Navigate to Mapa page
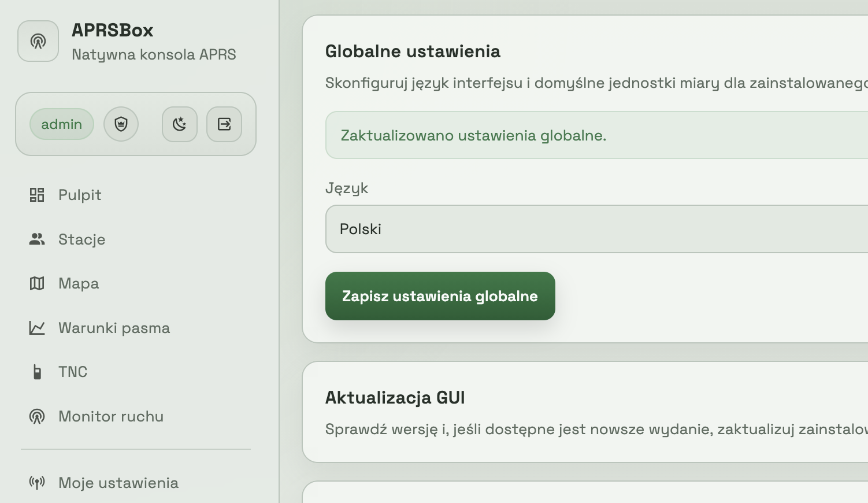Image resolution: width=868 pixels, height=503 pixels. [79, 283]
